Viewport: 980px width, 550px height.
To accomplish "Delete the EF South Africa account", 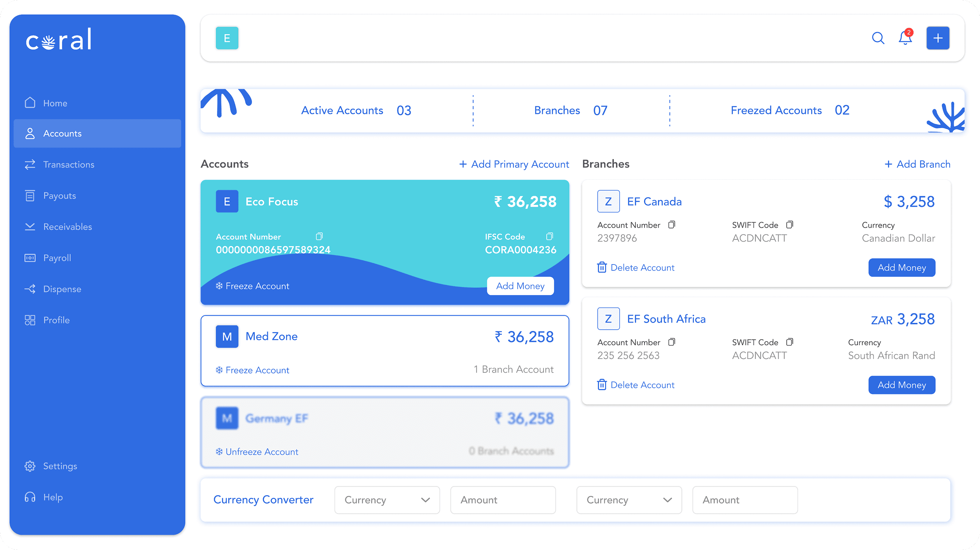I will click(636, 385).
